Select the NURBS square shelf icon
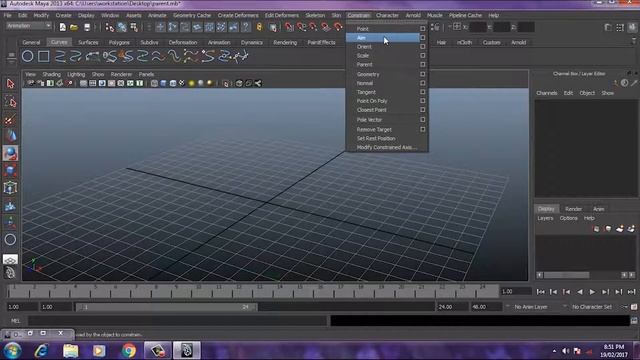The image size is (640, 360). tap(43, 56)
